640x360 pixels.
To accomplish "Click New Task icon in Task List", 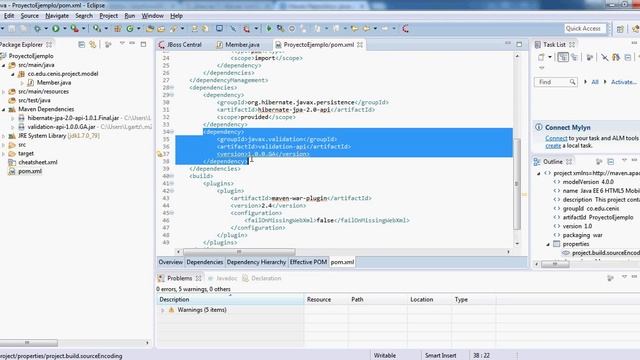I will click(x=541, y=57).
